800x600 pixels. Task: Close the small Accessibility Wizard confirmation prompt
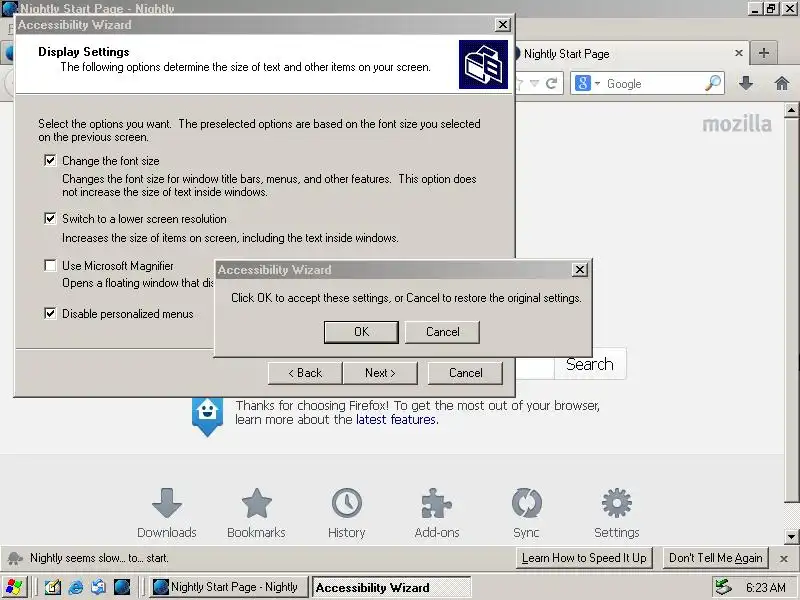pos(580,269)
